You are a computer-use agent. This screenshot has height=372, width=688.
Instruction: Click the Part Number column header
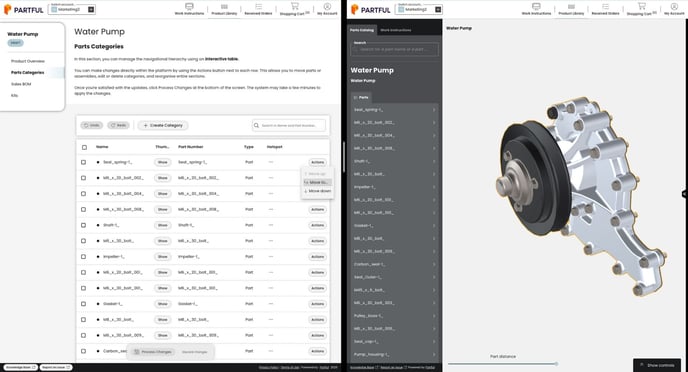pos(190,147)
